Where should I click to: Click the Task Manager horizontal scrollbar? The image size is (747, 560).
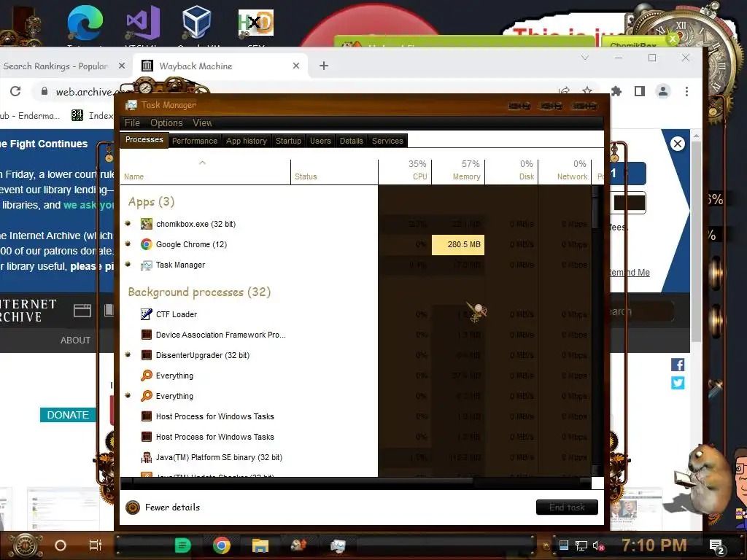point(303,482)
